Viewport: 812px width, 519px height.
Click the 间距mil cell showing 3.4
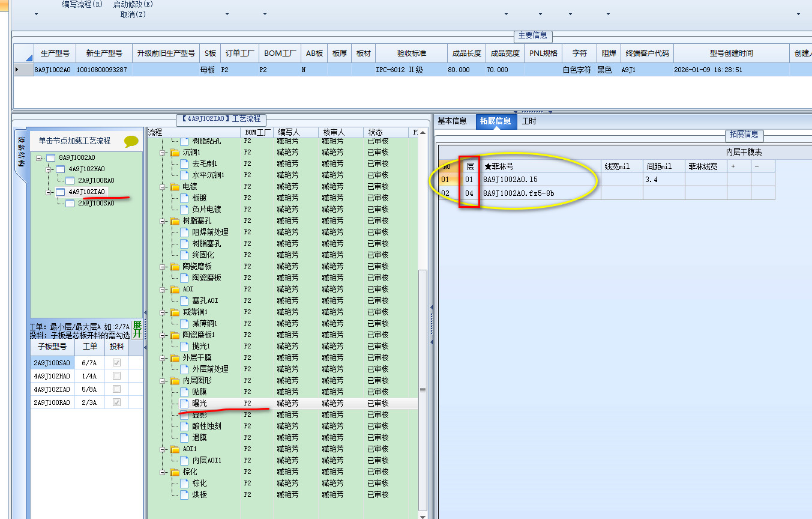tap(664, 180)
